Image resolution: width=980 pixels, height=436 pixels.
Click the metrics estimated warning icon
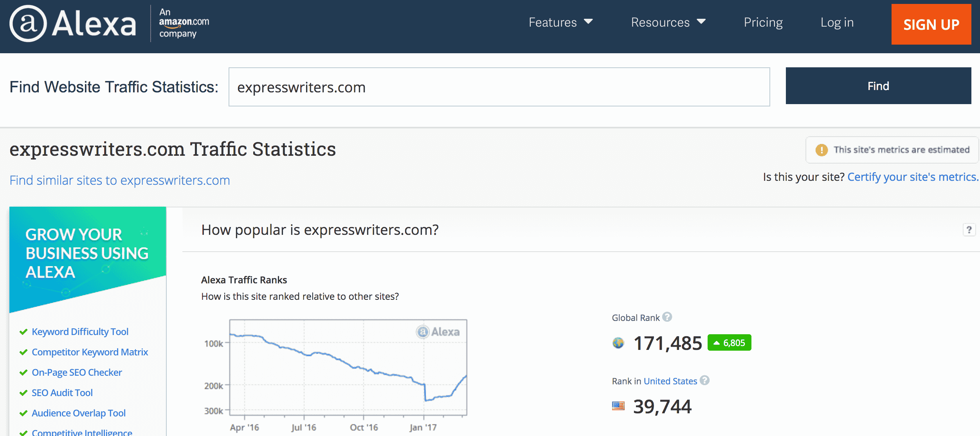click(x=821, y=150)
